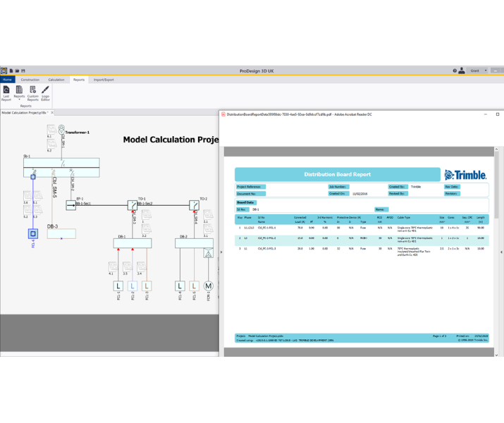The image size is (504, 423).
Task: Click the EF-1 arrow block symbol
Action: click(70, 205)
